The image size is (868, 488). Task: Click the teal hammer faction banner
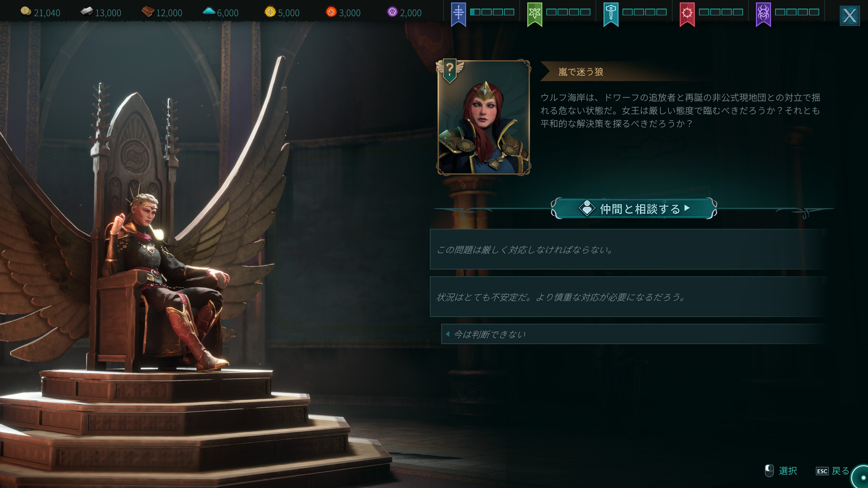coord(611,14)
